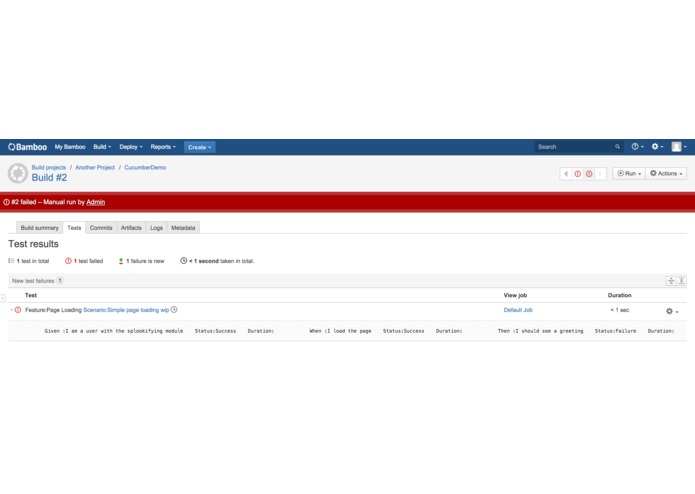Select the Tests tab
This screenshot has height=494, width=695.
point(74,228)
